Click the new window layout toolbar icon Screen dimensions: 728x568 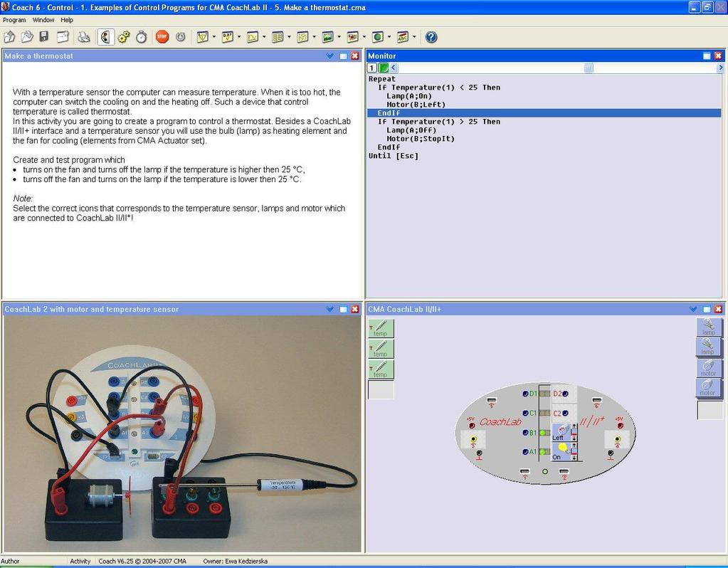click(x=63, y=37)
